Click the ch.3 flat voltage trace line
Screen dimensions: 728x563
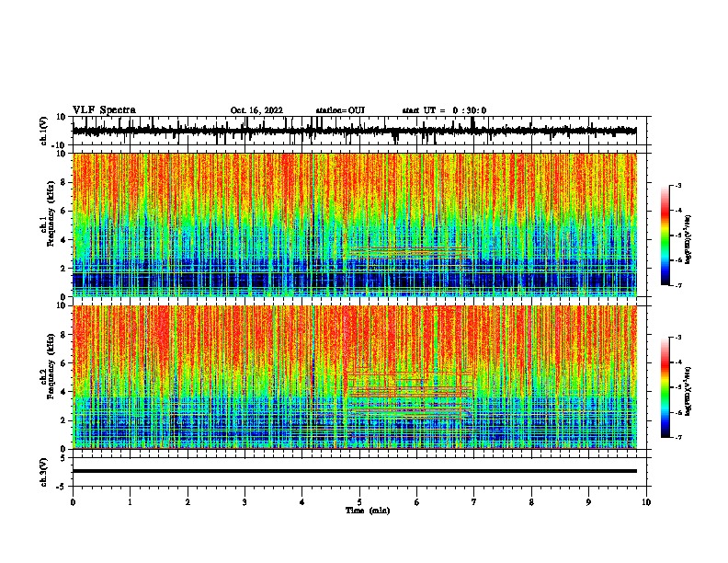tap(354, 471)
